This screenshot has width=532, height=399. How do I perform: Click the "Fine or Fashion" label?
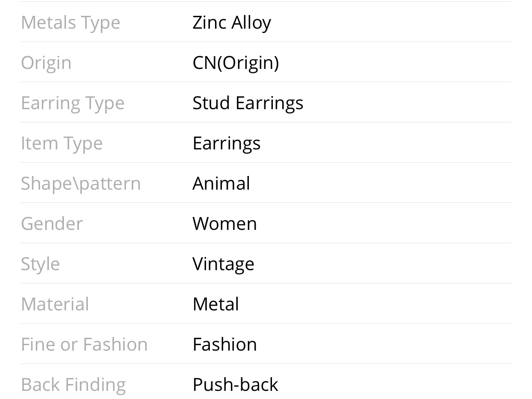(84, 345)
